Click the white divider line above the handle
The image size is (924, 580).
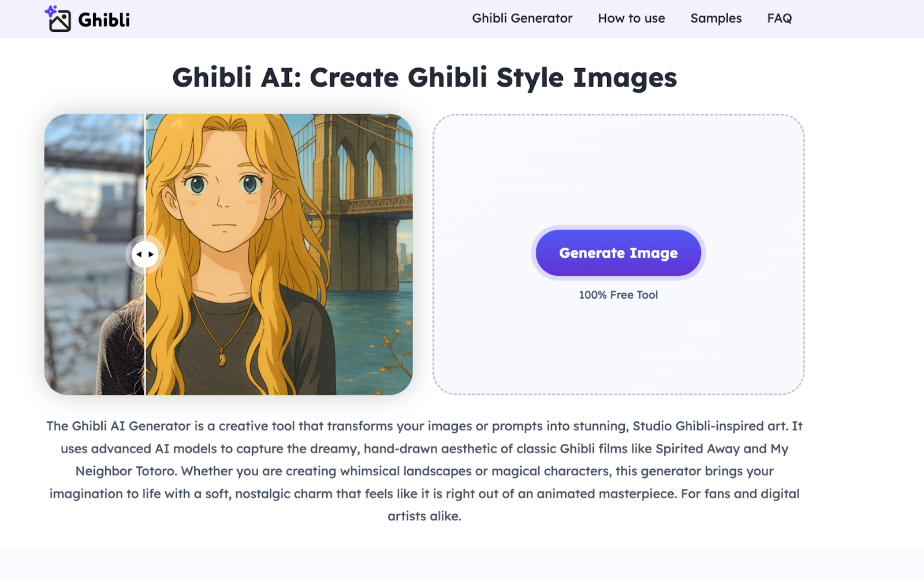[144, 173]
